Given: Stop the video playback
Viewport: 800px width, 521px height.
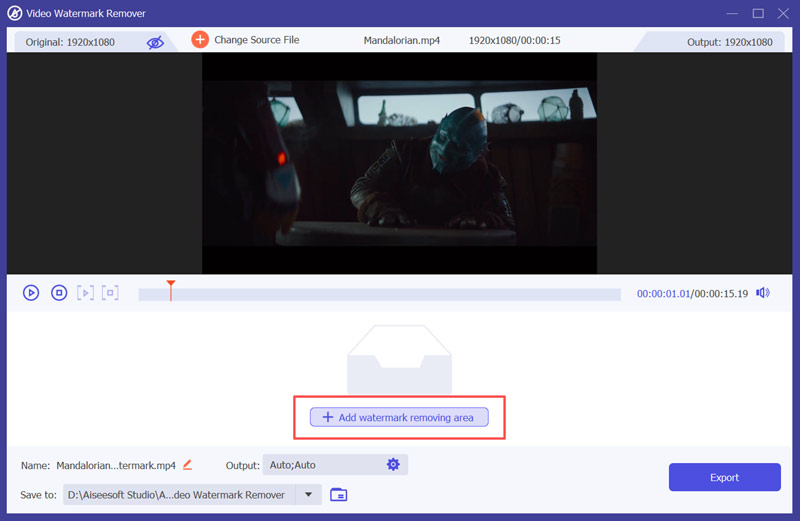Looking at the screenshot, I should pyautogui.click(x=59, y=293).
